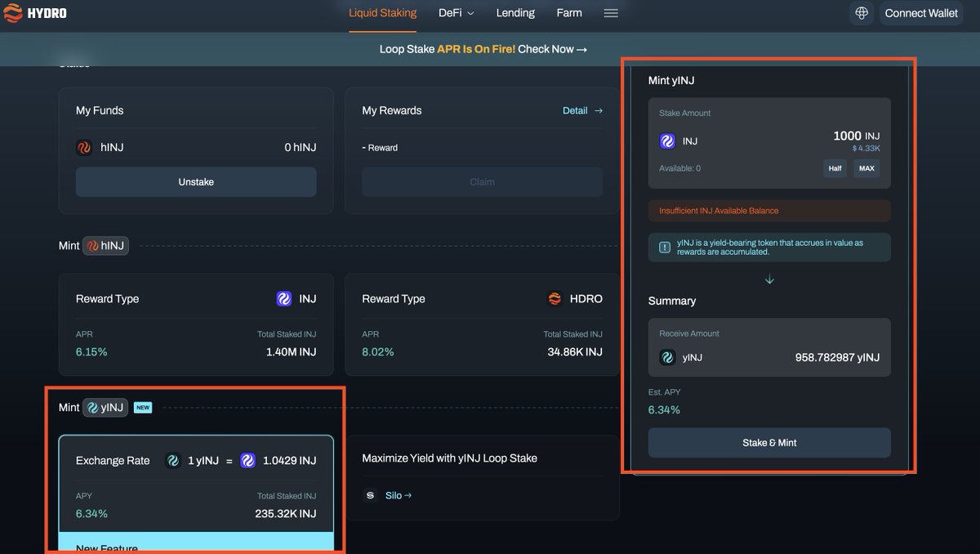Open the Silo loop stake link
Screen dimensions: 980x554
(x=399, y=495)
